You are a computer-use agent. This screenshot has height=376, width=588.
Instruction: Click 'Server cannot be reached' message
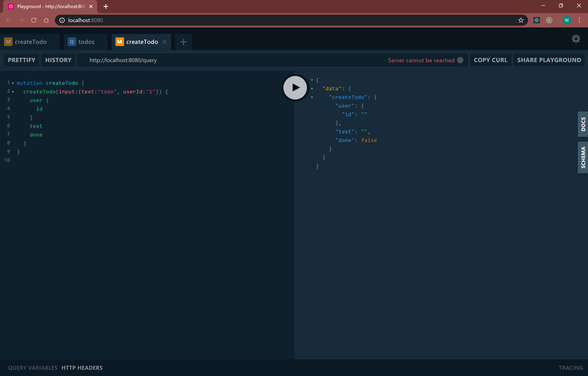pos(421,60)
